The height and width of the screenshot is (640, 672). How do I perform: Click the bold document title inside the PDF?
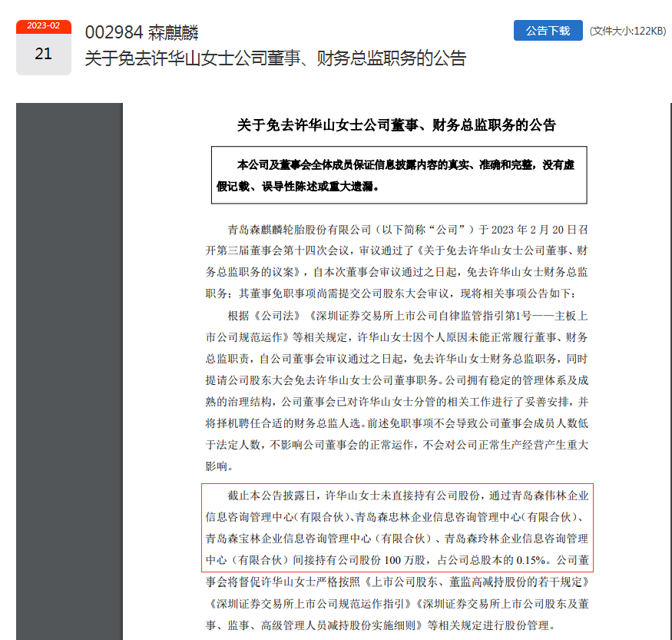[x=396, y=125]
